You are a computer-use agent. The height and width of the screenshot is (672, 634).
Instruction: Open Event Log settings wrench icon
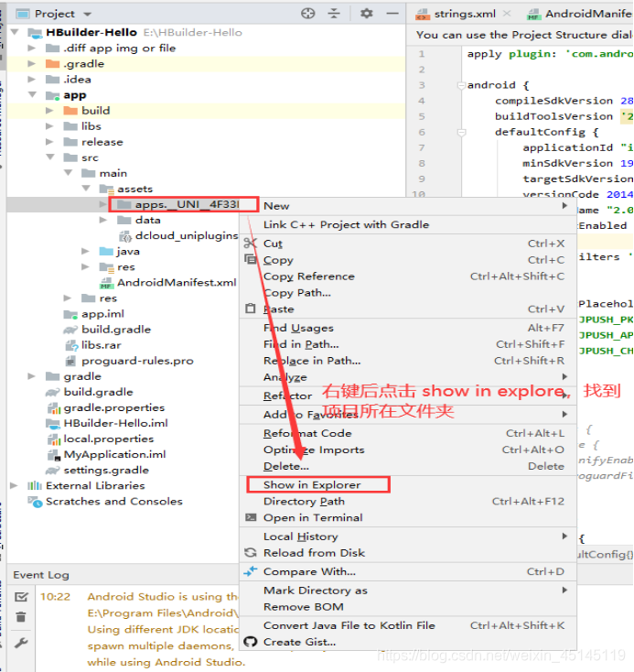(x=21, y=642)
